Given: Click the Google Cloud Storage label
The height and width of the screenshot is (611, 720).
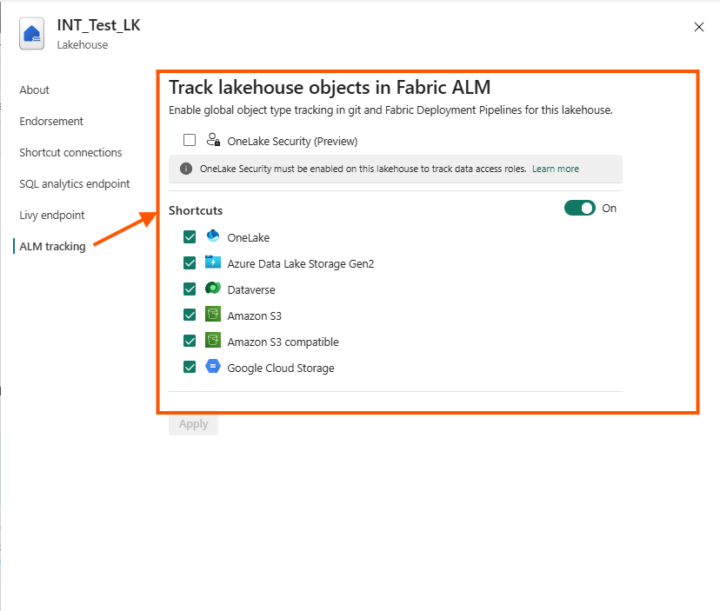Looking at the screenshot, I should [x=281, y=368].
